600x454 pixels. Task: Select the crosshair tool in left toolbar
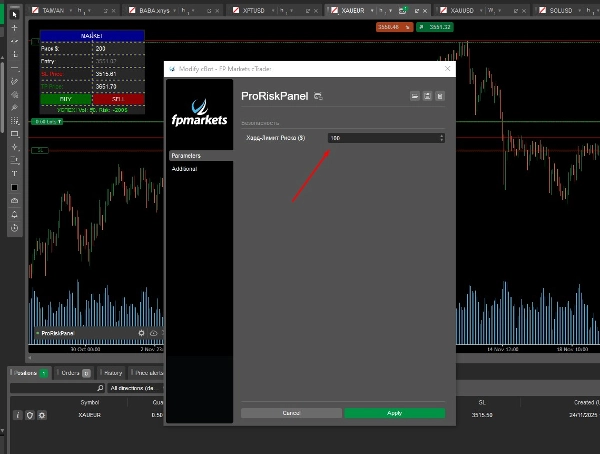tap(14, 28)
